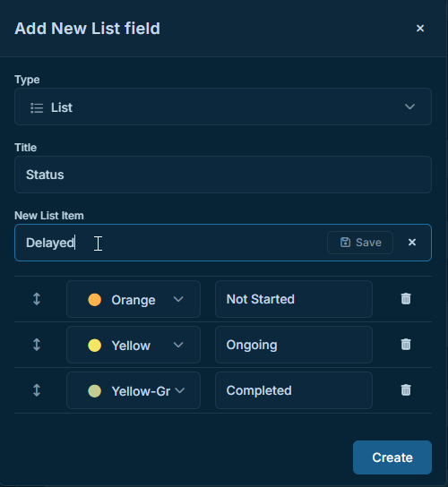Click the orange color swatch circle
Viewport: 448px width, 487px height.
[x=94, y=300]
